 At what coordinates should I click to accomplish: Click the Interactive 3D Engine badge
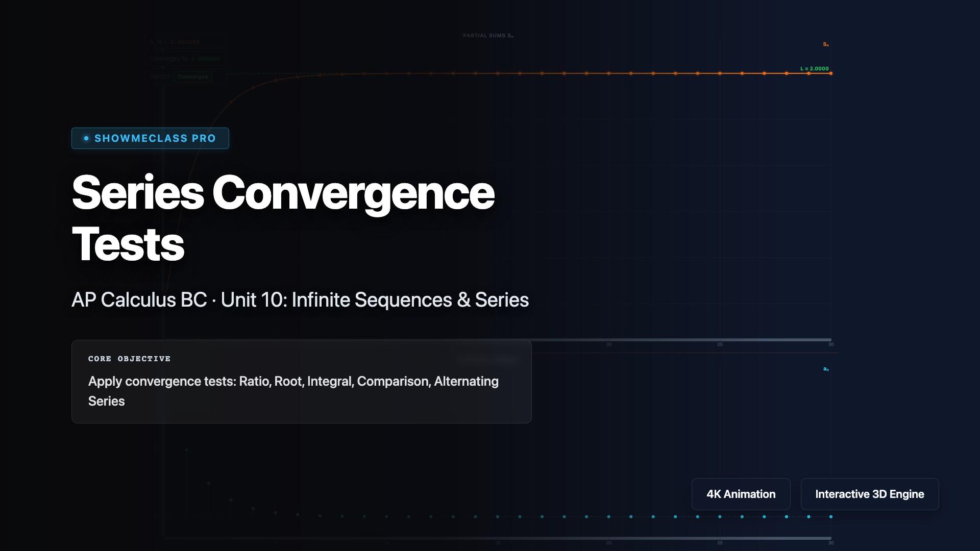click(869, 494)
